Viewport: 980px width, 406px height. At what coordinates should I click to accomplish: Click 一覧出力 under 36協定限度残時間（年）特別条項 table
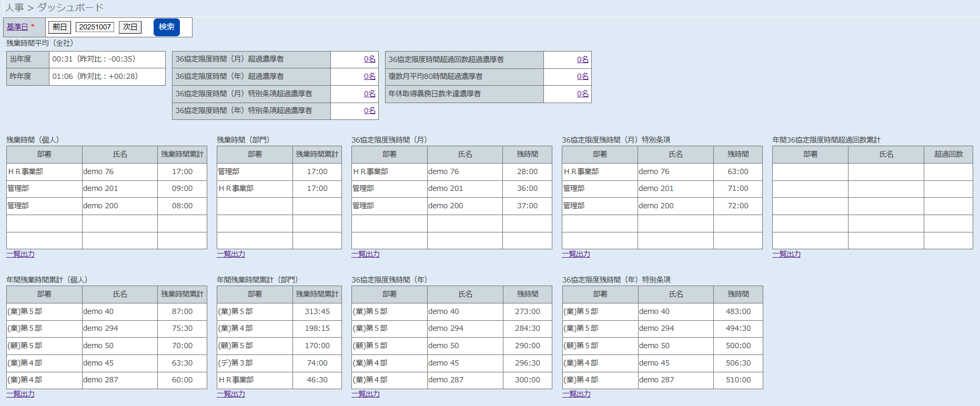tap(577, 394)
